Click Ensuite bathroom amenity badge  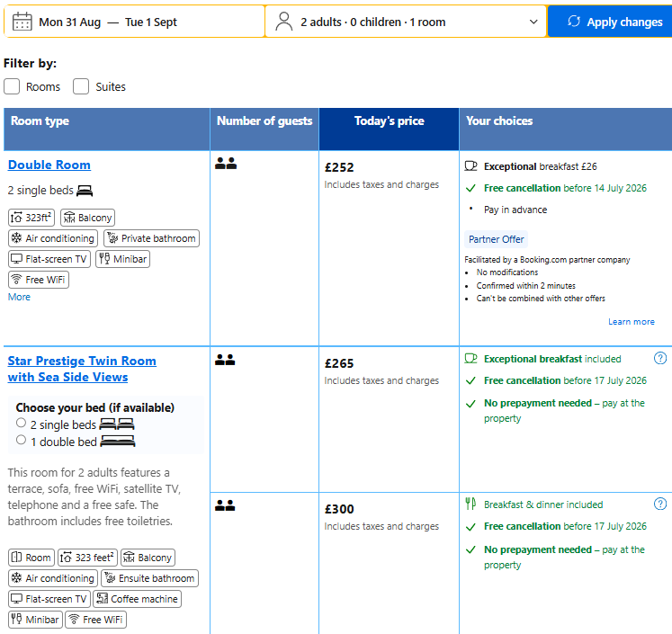click(x=150, y=578)
